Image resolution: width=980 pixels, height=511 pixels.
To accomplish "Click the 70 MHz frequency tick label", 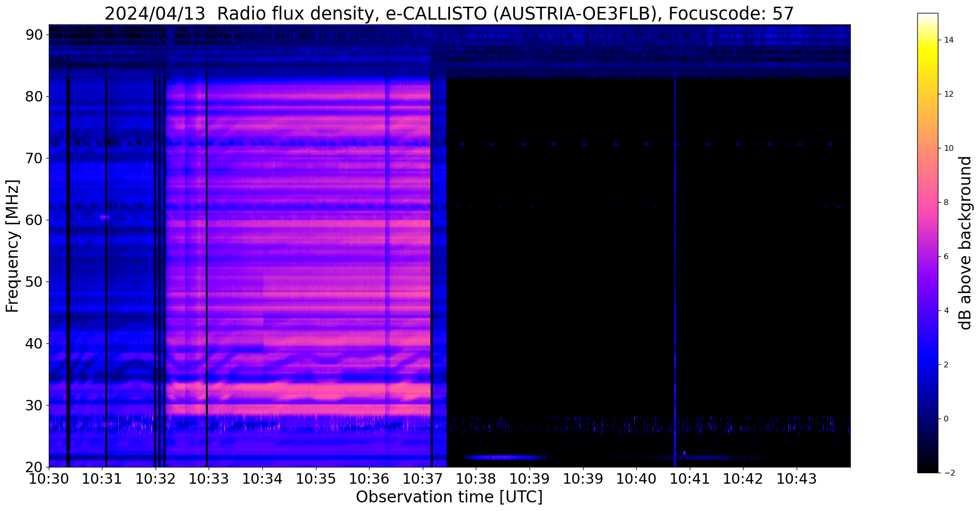I will pos(34,158).
